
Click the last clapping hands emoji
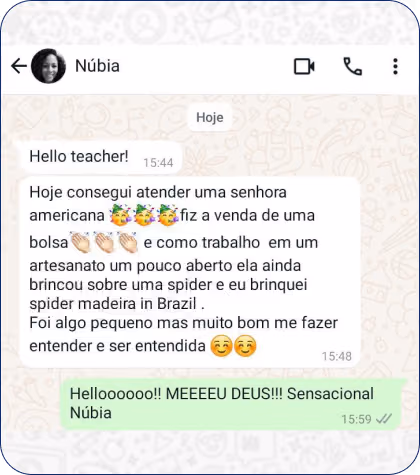pyautogui.click(x=127, y=242)
